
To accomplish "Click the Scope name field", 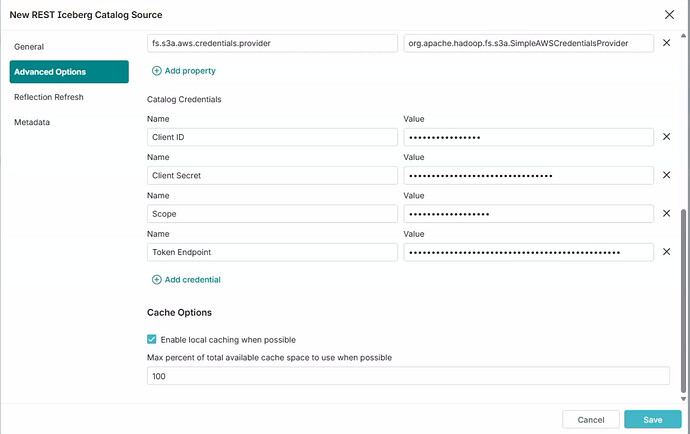I will (x=272, y=213).
